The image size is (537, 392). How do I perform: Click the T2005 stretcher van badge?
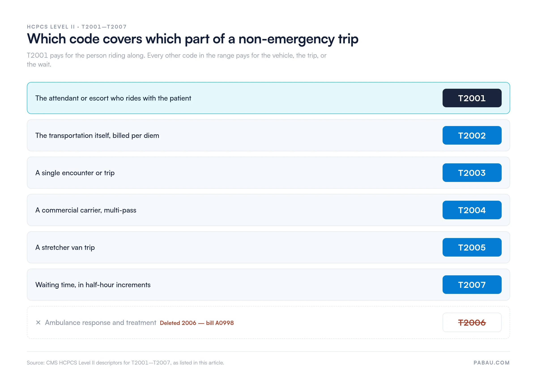tap(472, 247)
